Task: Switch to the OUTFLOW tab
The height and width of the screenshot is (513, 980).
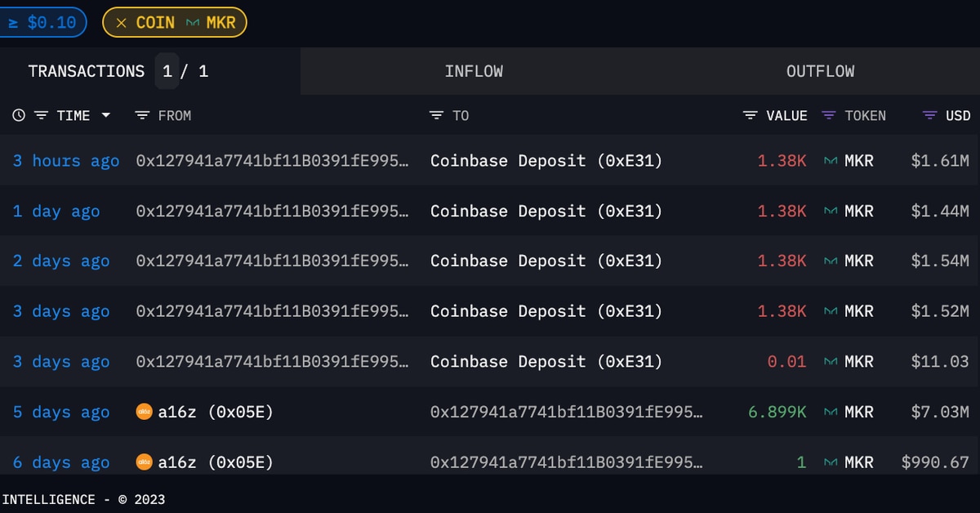Action: click(x=820, y=71)
